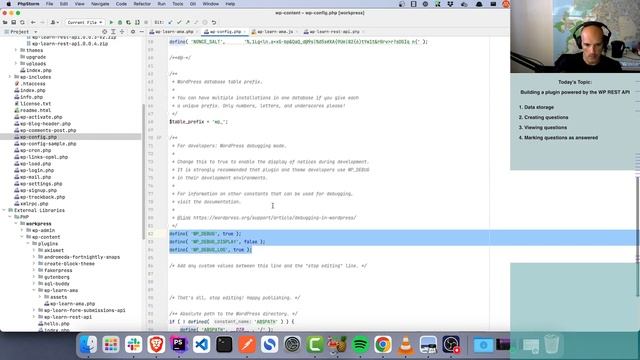Click the Open folder icon in toolbar
Image resolution: width=640 pixels, height=360 pixels.
pyautogui.click(x=5, y=22)
